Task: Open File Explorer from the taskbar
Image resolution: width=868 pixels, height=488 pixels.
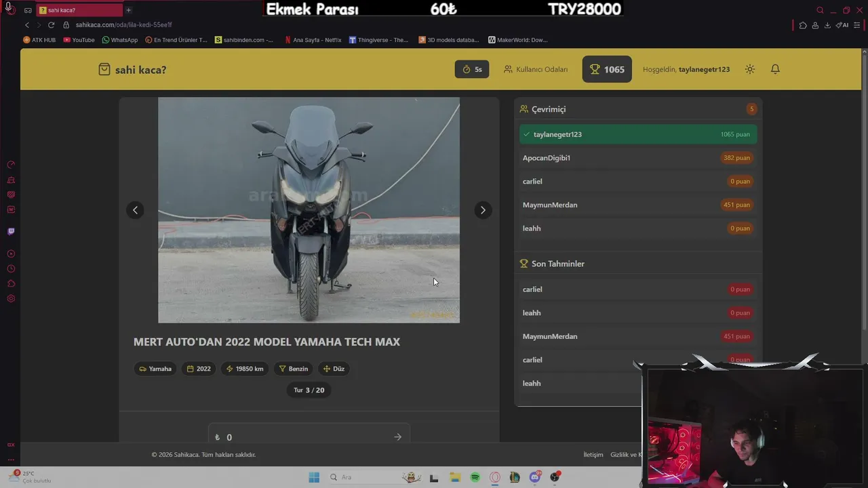Action: (x=455, y=477)
